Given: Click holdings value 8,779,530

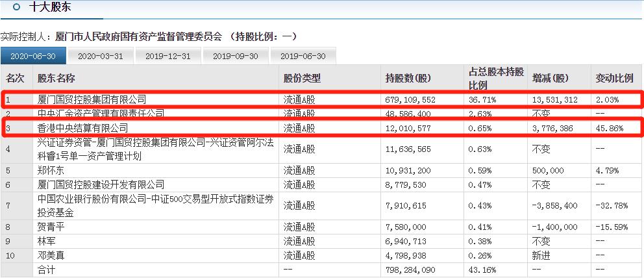Looking at the screenshot, I should click(406, 184).
